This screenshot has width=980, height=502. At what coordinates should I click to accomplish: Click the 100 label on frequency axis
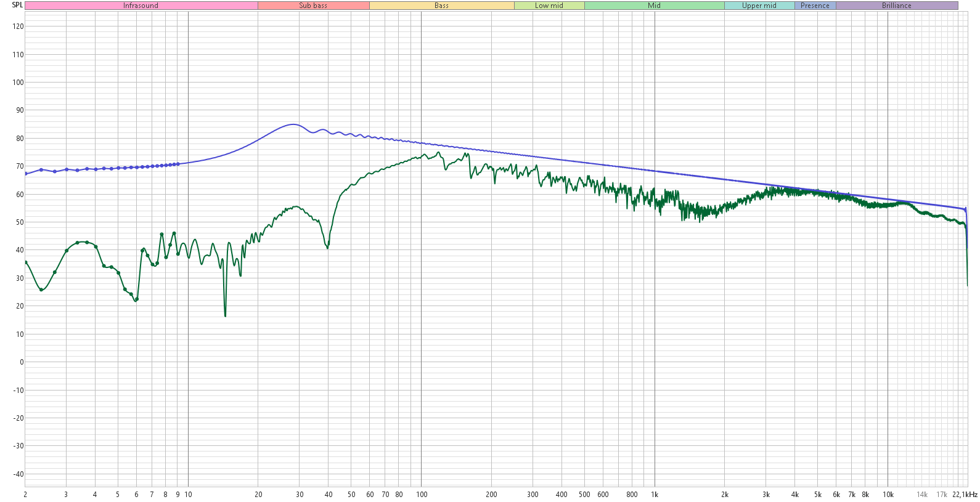pos(422,495)
